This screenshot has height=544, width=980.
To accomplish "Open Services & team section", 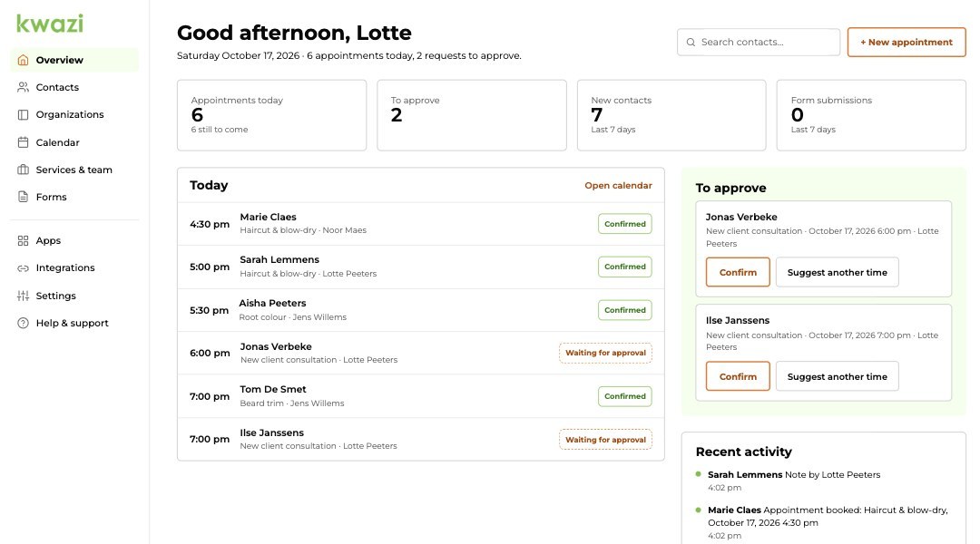I will point(75,170).
